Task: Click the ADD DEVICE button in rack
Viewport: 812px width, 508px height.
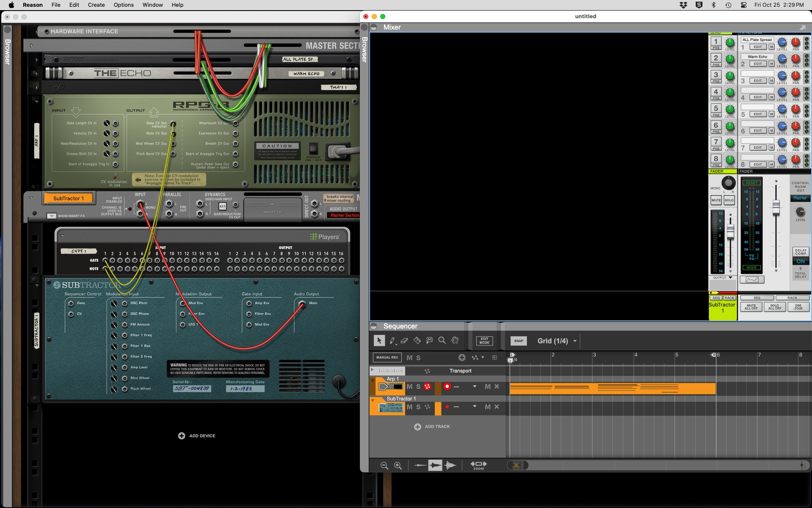Action: click(197, 436)
